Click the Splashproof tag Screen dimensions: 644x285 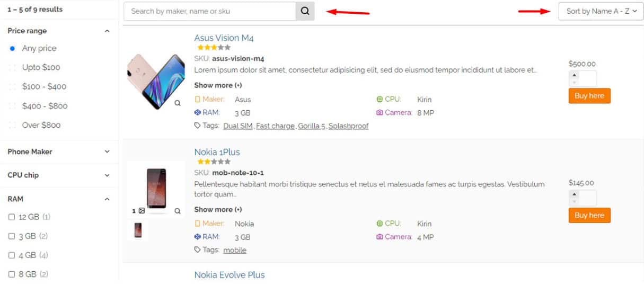pos(348,126)
